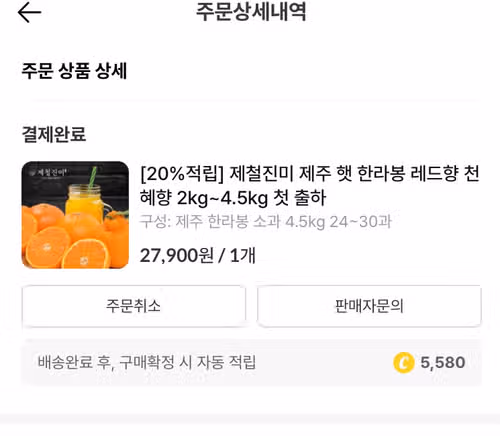Image resolution: width=500 pixels, height=436 pixels.
Task: Click the 구성: option label
Action: 155,222
